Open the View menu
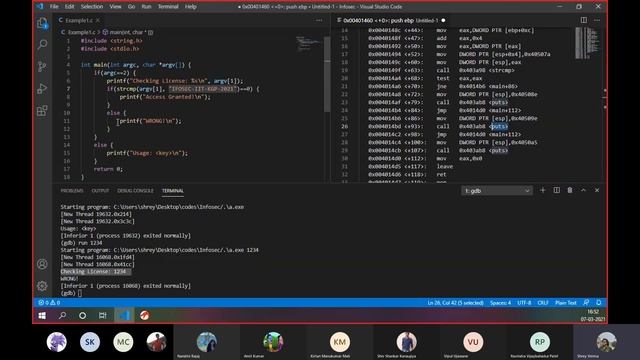 (x=115, y=7)
